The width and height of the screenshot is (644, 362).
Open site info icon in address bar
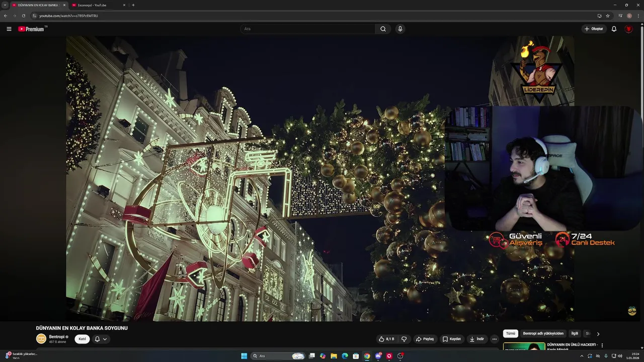pos(34,16)
